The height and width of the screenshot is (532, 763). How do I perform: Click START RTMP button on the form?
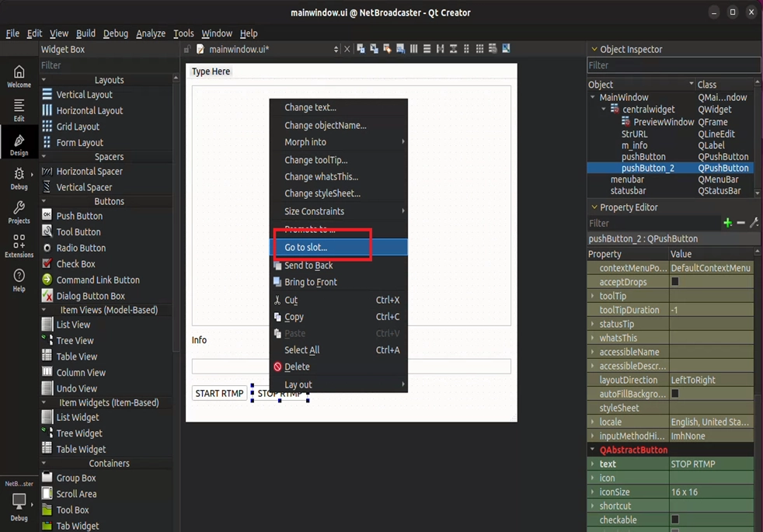point(219,394)
